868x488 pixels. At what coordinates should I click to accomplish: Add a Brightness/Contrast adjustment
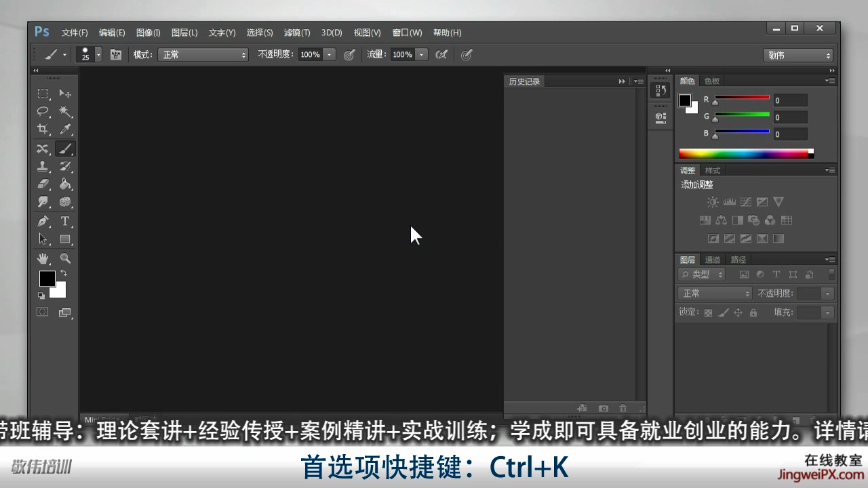pos(713,202)
